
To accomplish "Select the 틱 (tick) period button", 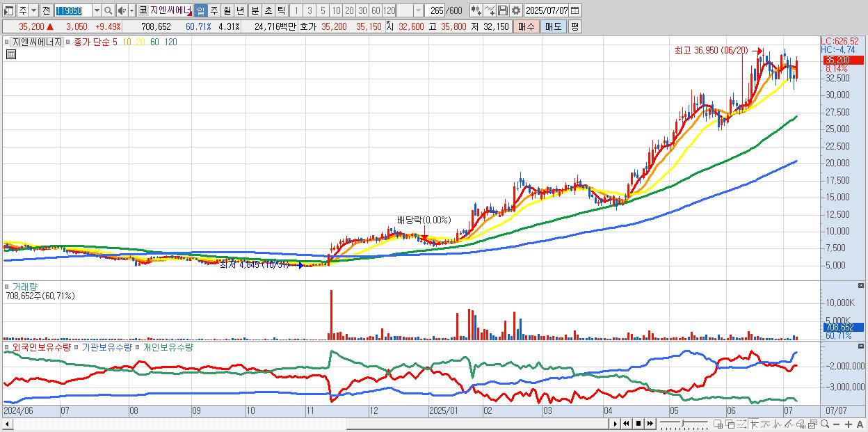I will point(281,10).
